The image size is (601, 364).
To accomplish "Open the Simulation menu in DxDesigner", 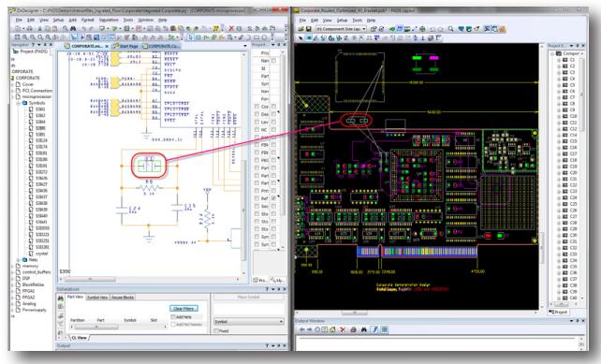I will [109, 20].
